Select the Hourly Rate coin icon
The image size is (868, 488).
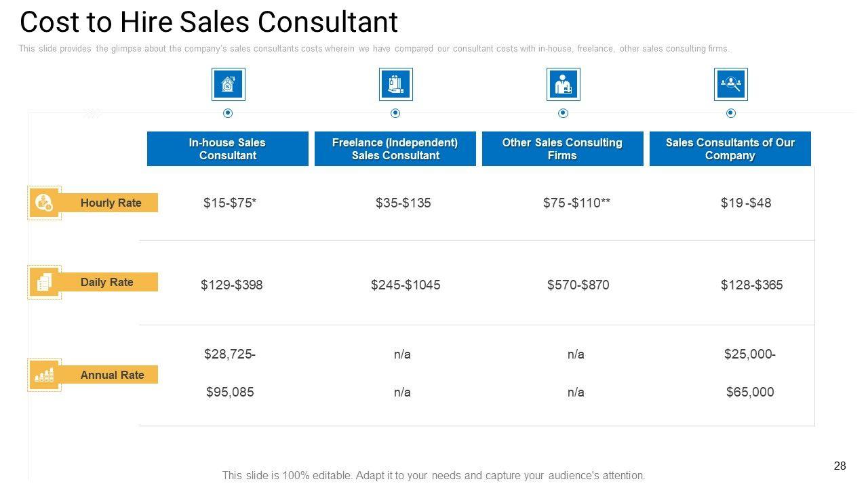(x=44, y=203)
